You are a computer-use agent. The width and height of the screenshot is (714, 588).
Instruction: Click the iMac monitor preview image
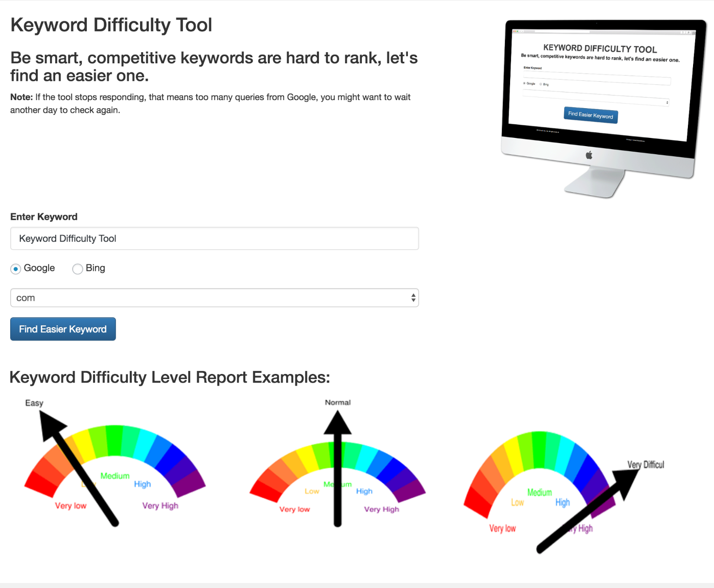[x=604, y=108]
